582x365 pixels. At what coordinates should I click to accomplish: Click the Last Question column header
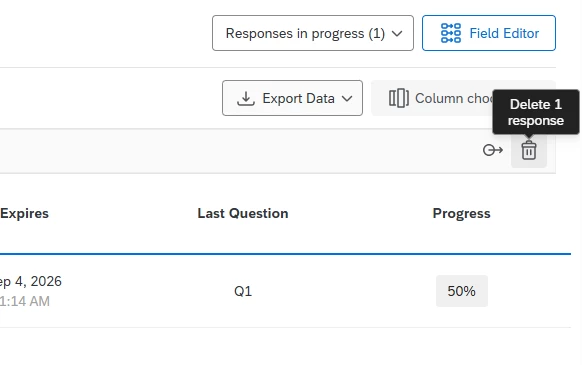pos(243,214)
